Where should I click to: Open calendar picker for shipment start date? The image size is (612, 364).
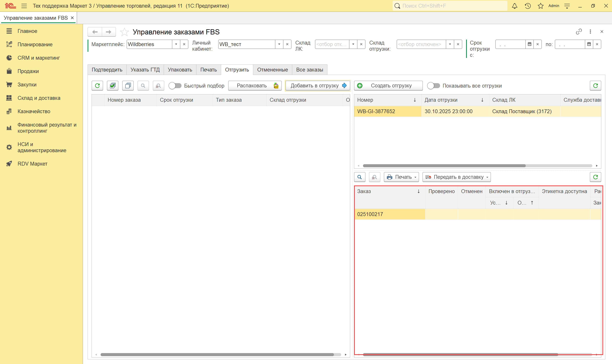[530, 44]
